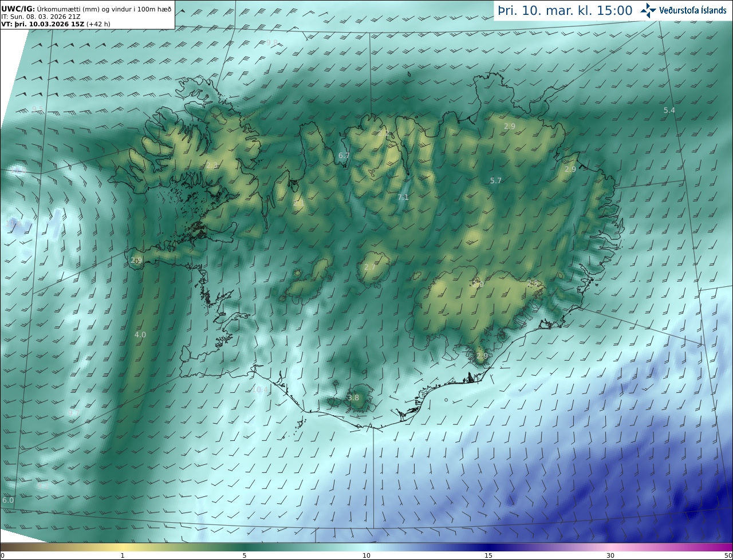Click the 0 tick on the color scale
The width and height of the screenshot is (733, 560).
[x=2, y=555]
